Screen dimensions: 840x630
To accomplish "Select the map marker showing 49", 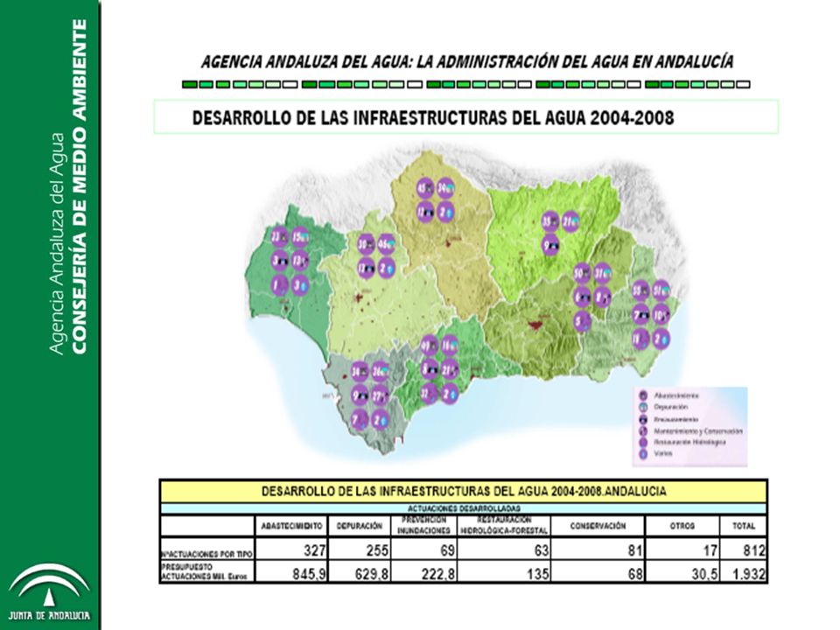I will tap(429, 346).
